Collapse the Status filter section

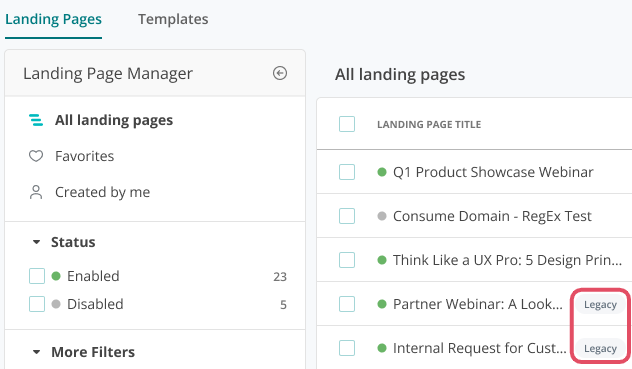tap(36, 242)
